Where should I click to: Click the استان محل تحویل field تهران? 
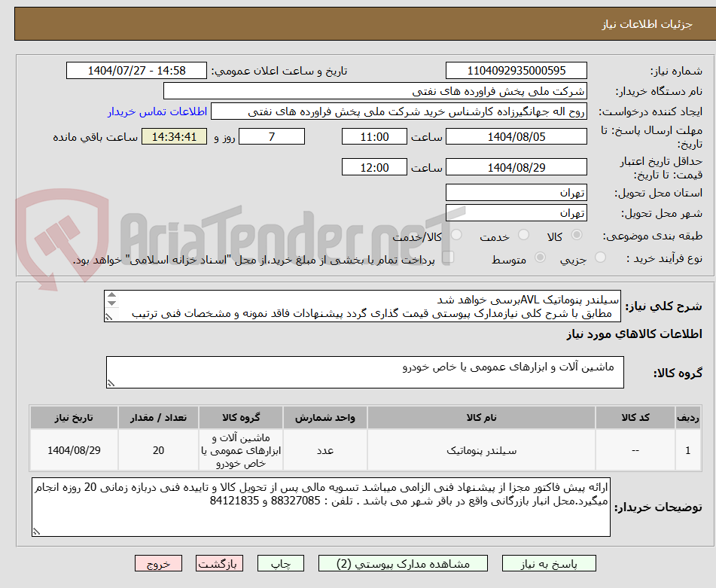tap(516, 193)
